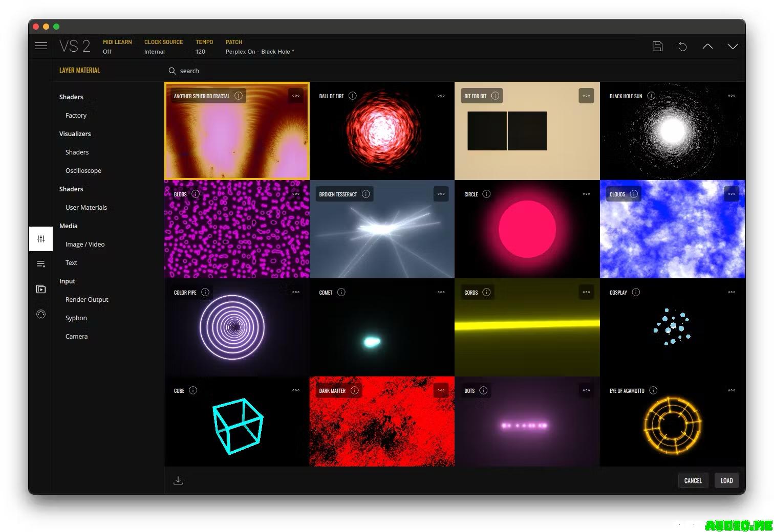
Task: Select Image / Video under Media
Action: click(85, 244)
